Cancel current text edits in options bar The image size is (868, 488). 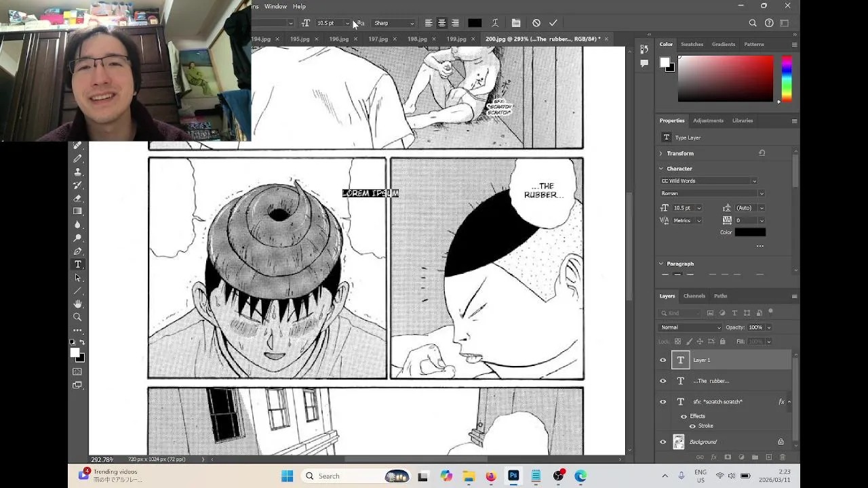(536, 23)
